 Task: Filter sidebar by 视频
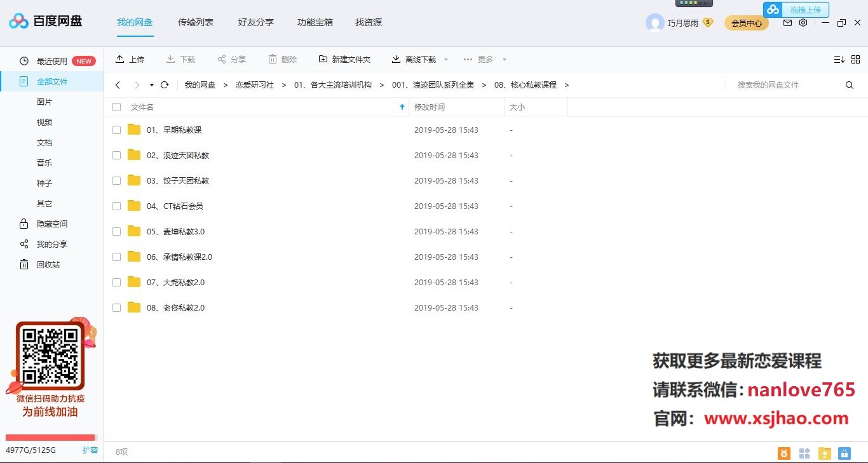(44, 122)
